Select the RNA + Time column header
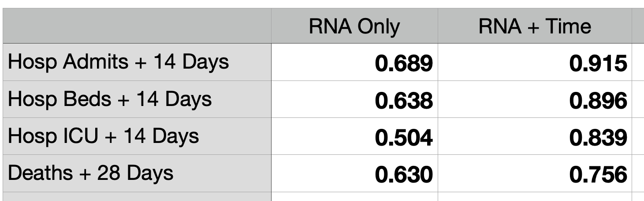This screenshot has height=201, width=644. 535,26
